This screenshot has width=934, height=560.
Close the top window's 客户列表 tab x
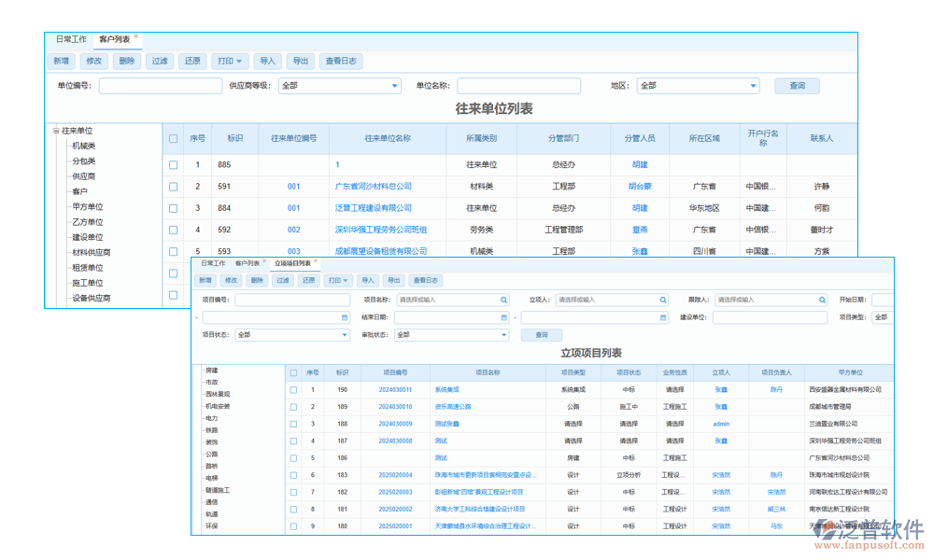pyautogui.click(x=136, y=36)
